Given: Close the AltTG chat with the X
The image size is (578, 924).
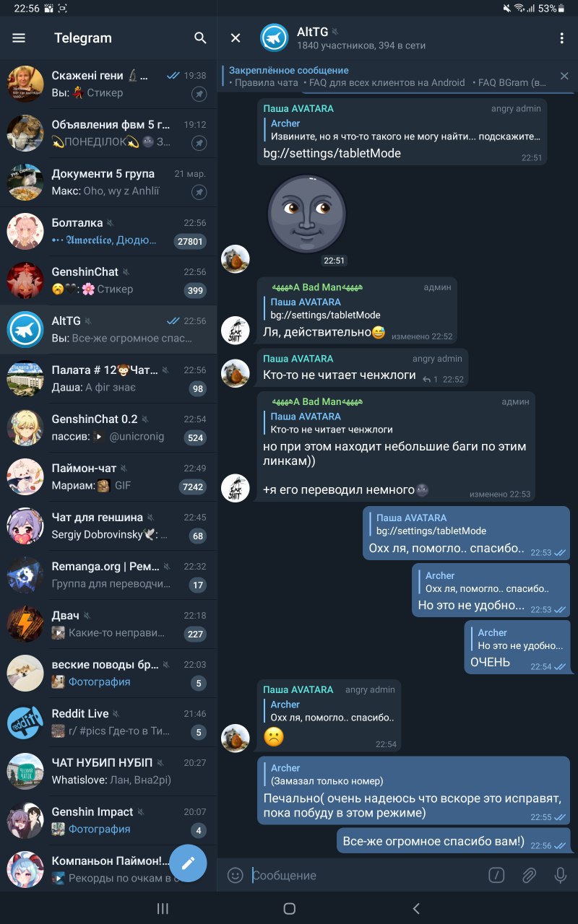Looking at the screenshot, I should click(x=236, y=38).
